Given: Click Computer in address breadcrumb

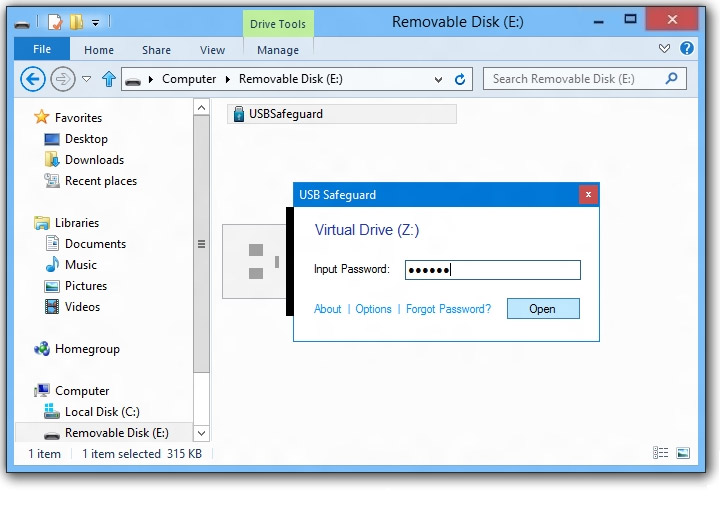Looking at the screenshot, I should 189,79.
